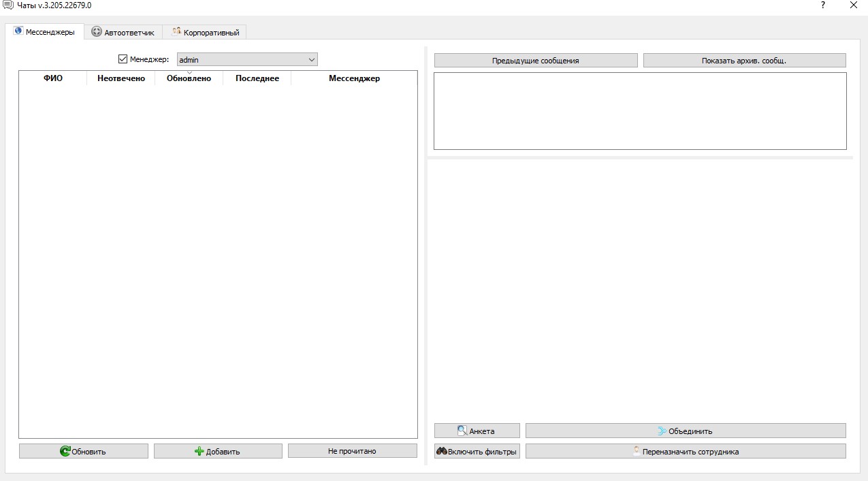Click the Автоответчик tab icon

(97, 32)
